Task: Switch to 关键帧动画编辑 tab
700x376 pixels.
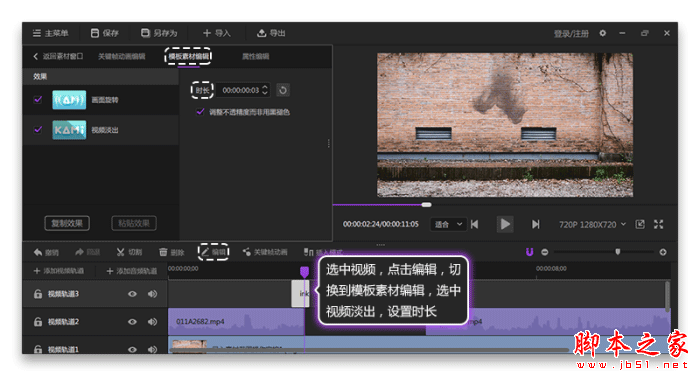Action: coord(121,56)
